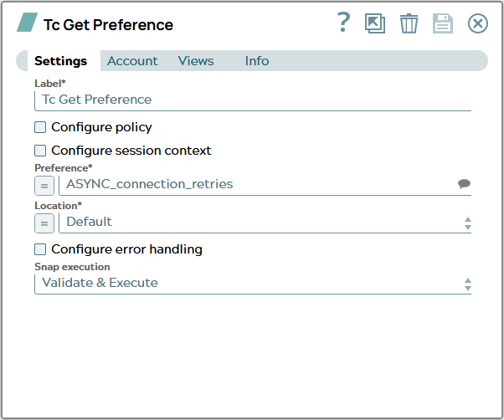Click the Tc Get Preference title text
Image resolution: width=504 pixels, height=420 pixels.
coord(108,25)
